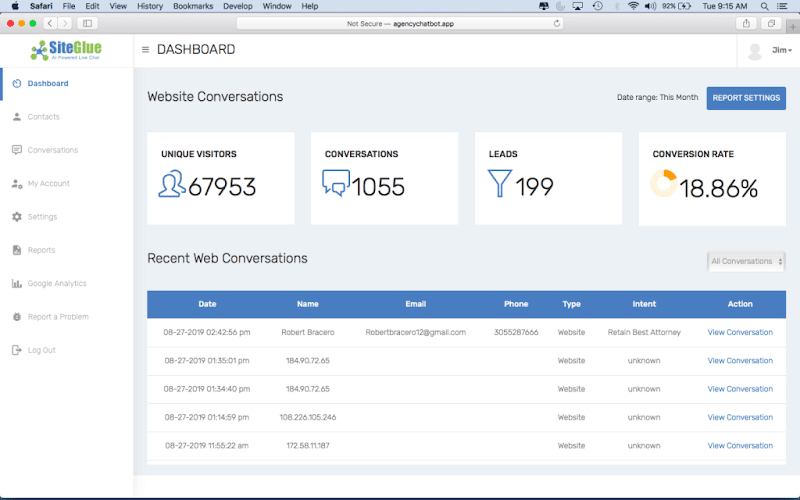Click the Report a Problem bug icon

point(17,317)
